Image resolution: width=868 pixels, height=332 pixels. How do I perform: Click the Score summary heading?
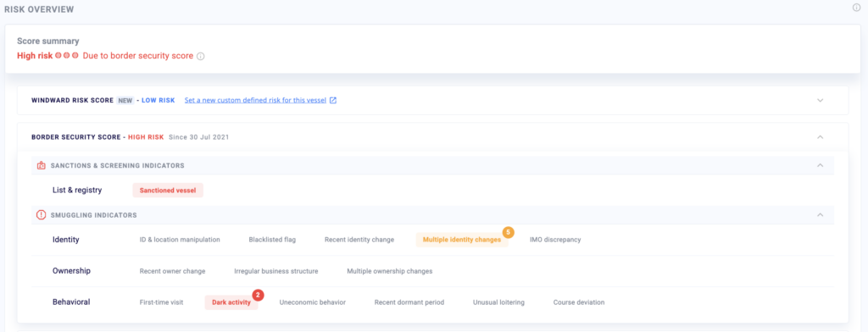(x=48, y=41)
